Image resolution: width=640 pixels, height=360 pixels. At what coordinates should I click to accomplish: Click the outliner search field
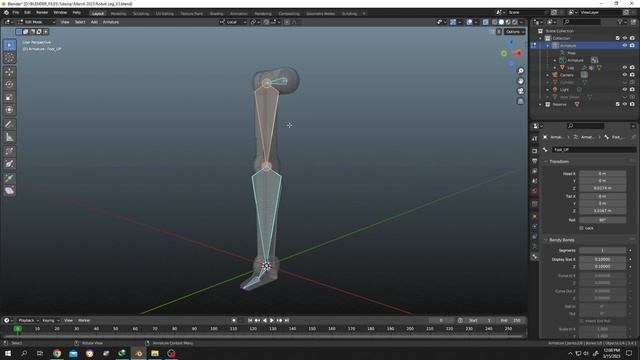pyautogui.click(x=582, y=22)
